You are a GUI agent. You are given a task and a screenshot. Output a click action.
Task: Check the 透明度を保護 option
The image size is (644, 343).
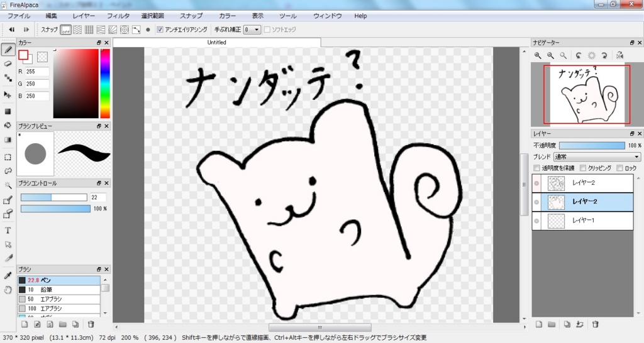[x=536, y=168]
